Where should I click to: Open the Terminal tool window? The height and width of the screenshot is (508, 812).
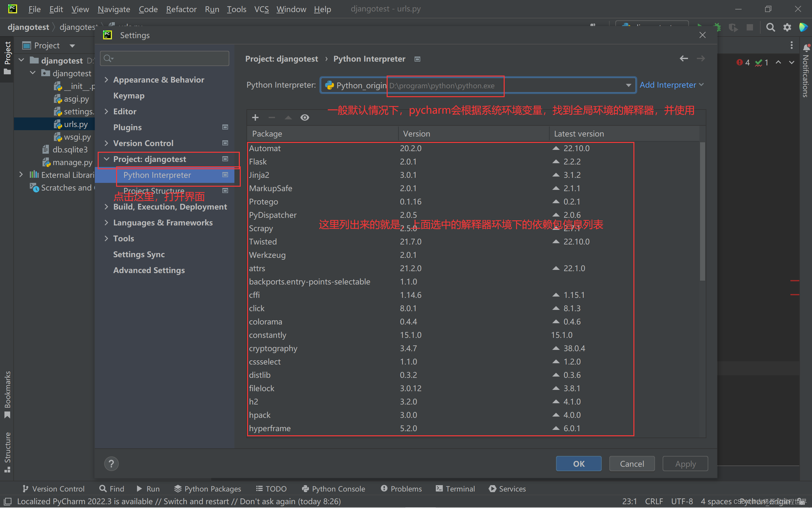click(455, 489)
